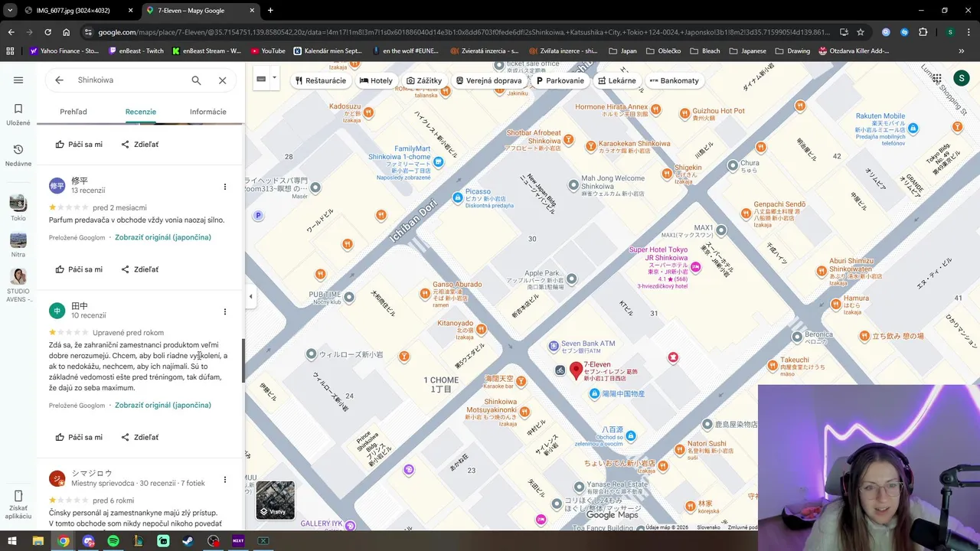
Task: Click the Super Hotel Tokyo JR Shinkoiwa marker
Action: (x=696, y=266)
